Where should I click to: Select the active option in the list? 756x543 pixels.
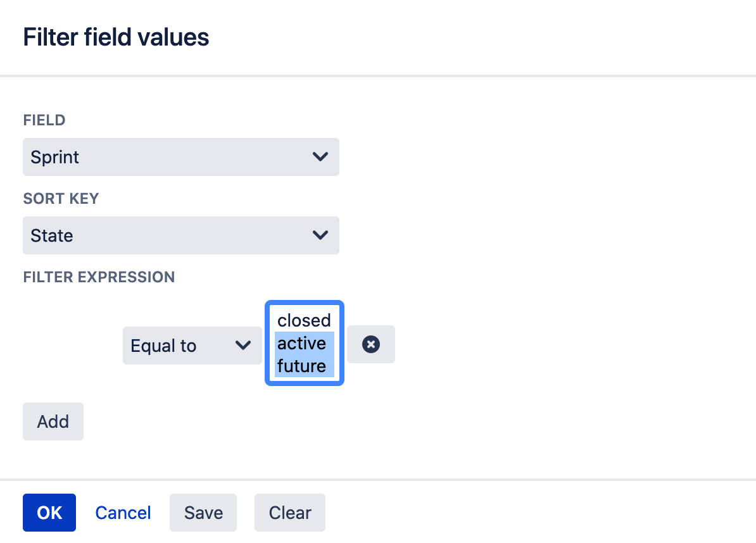[x=304, y=343]
